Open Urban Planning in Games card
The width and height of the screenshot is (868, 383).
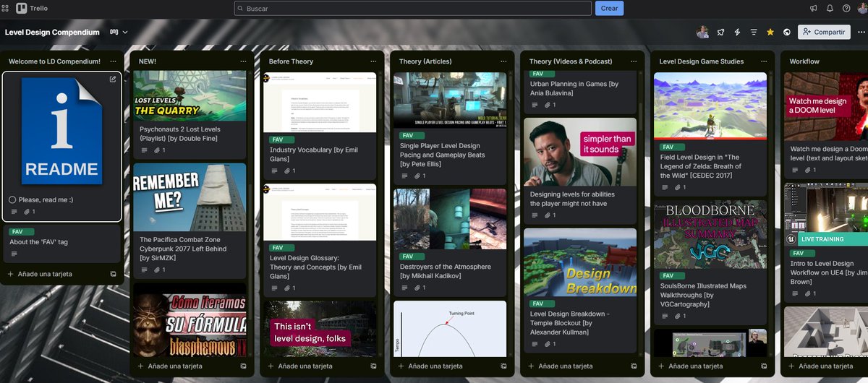pos(580,92)
